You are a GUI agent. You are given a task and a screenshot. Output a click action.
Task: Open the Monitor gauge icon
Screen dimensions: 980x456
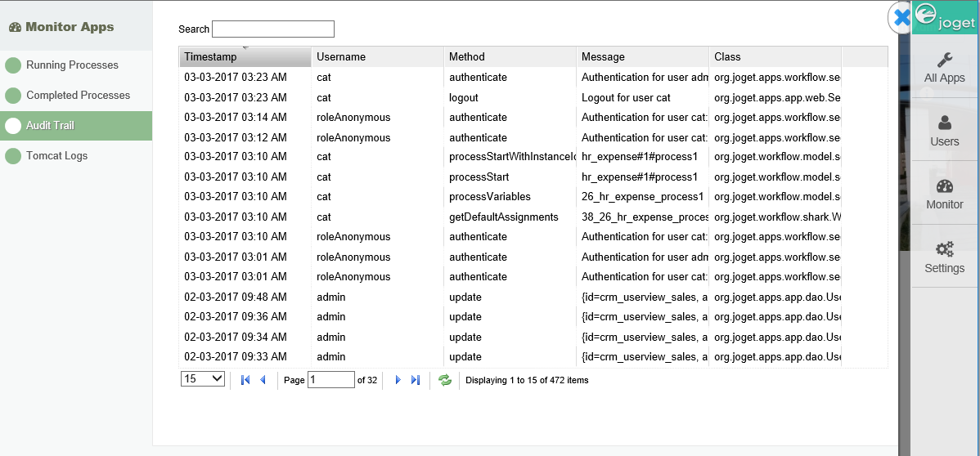click(x=944, y=186)
